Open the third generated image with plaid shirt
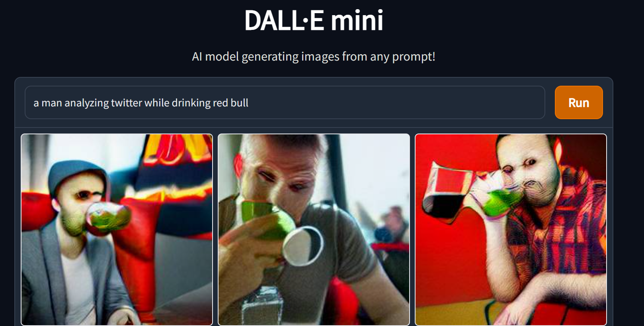Viewport: 644px width, 326px height. pos(511,230)
